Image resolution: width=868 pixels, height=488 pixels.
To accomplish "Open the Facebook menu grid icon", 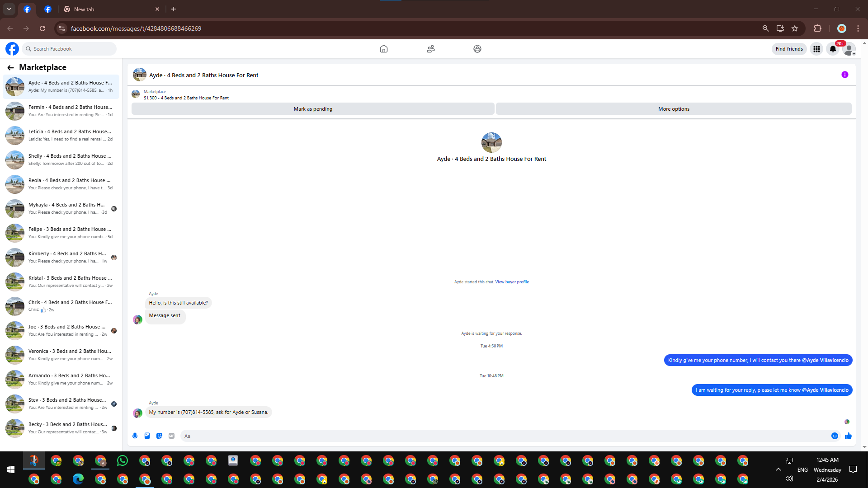I will point(816,49).
